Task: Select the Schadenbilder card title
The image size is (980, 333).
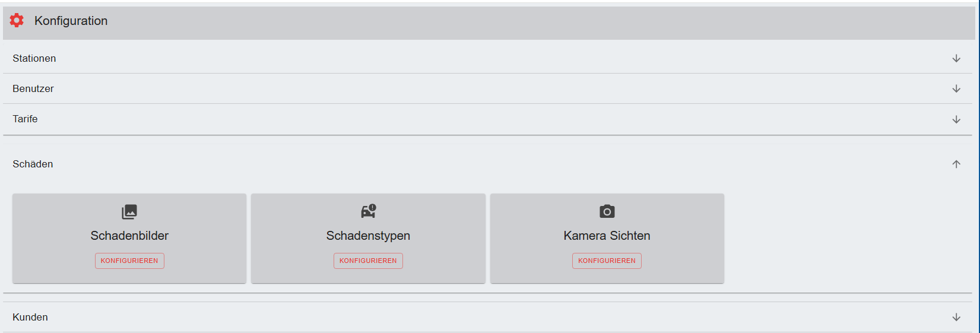Action: tap(129, 236)
